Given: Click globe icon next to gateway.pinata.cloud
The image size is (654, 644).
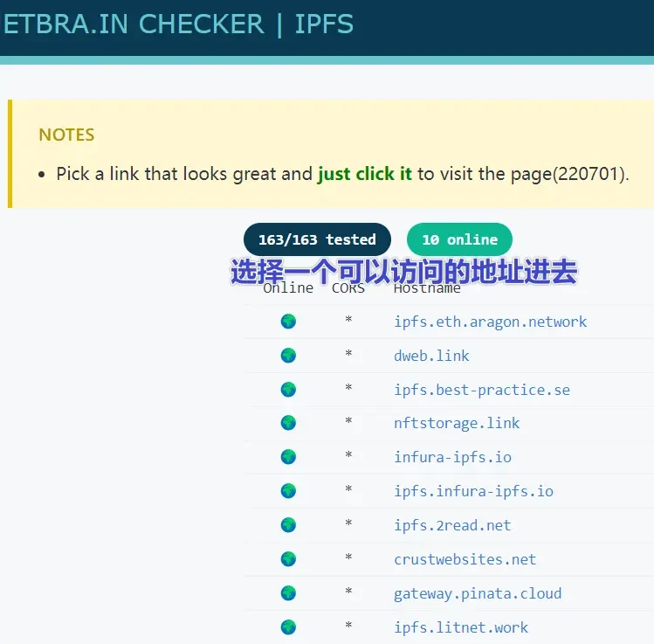Looking at the screenshot, I should (288, 593).
